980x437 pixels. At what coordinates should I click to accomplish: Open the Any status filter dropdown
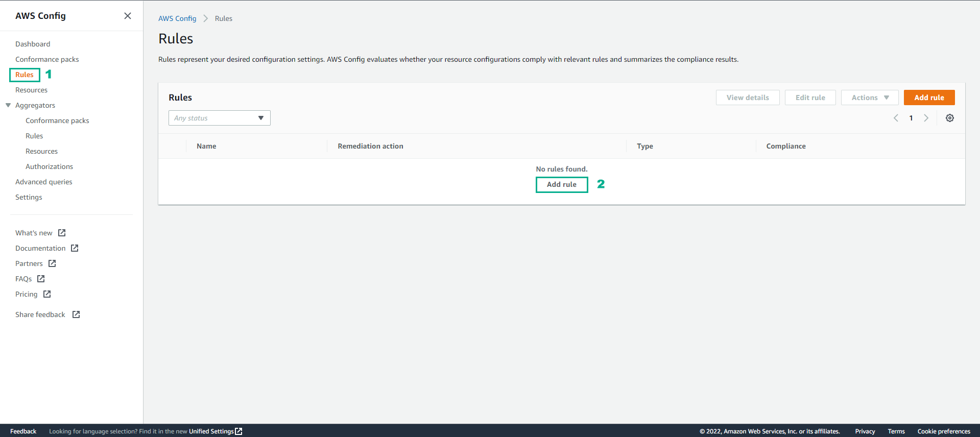[x=220, y=118]
